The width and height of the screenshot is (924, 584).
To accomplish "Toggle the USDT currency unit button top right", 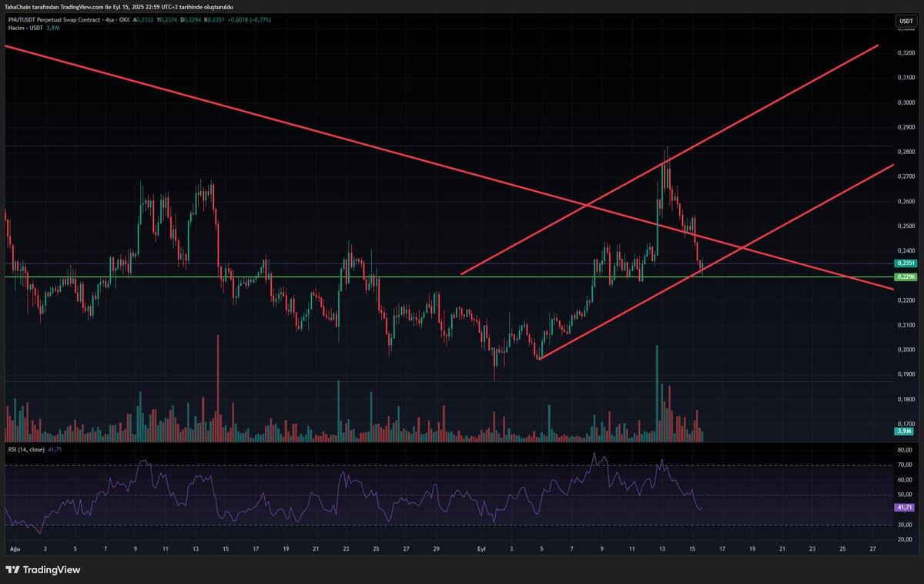I will 907,21.
